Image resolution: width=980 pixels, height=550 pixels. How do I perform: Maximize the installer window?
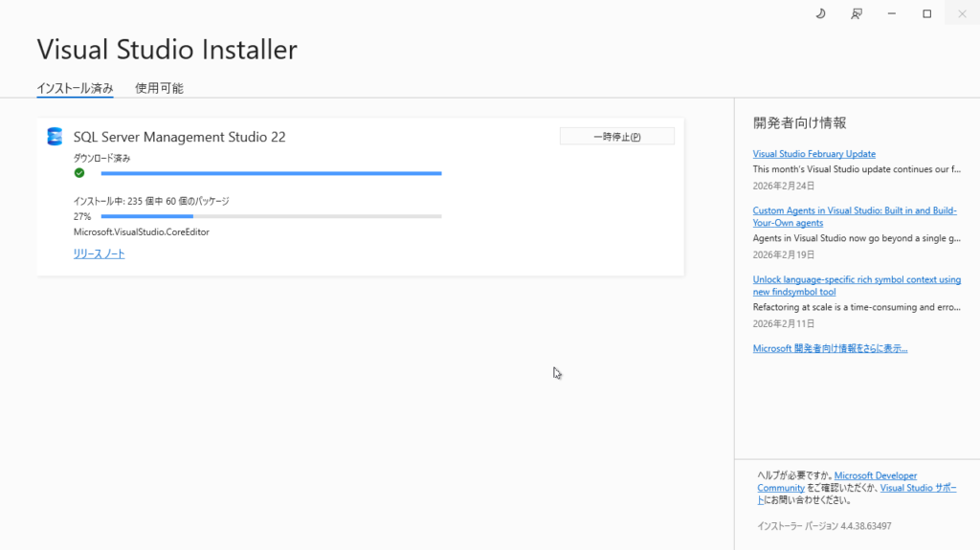tap(926, 13)
